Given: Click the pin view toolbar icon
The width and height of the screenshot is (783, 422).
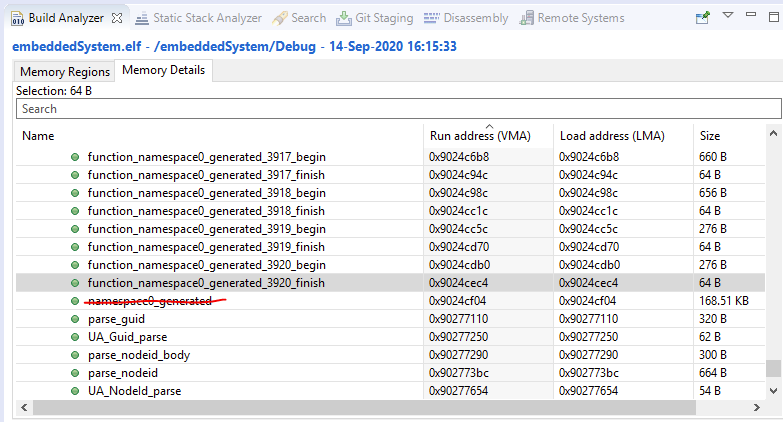Looking at the screenshot, I should [x=703, y=17].
